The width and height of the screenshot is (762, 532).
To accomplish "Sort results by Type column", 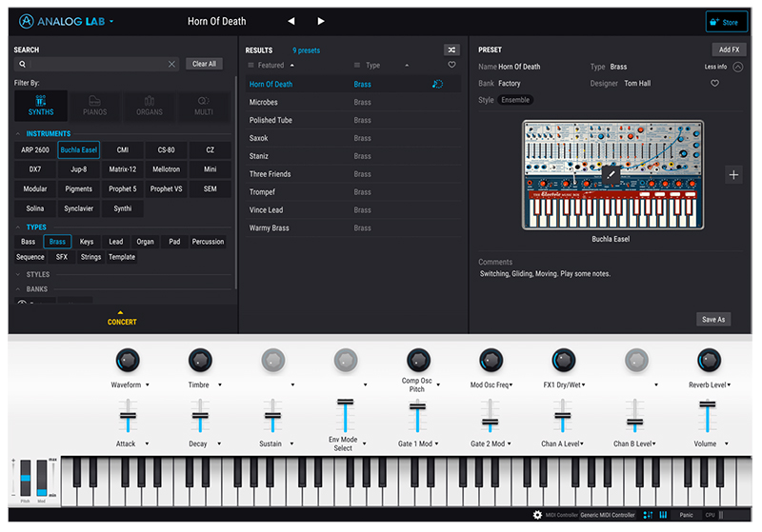I will 372,65.
